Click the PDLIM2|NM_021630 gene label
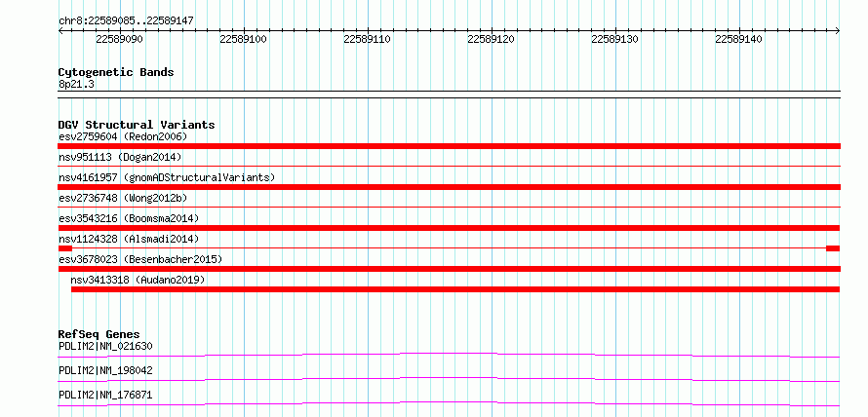This screenshot has height=417, width=868. pos(105,346)
